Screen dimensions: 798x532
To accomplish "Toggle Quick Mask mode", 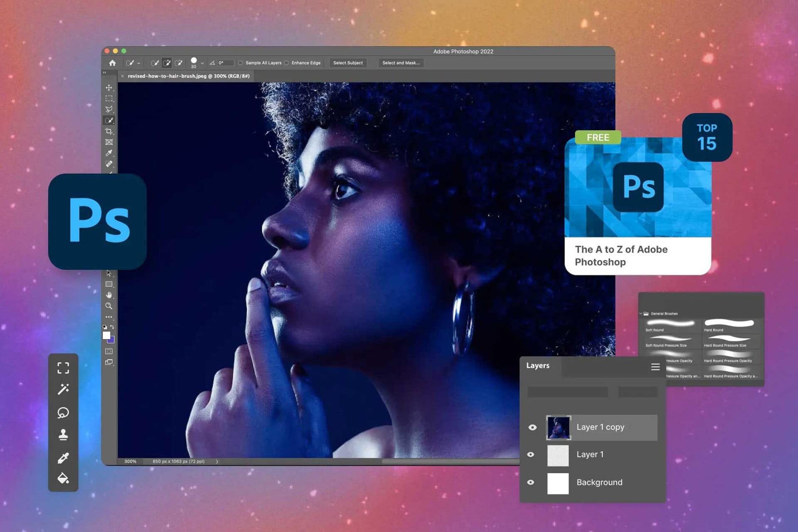I will pos(109,352).
